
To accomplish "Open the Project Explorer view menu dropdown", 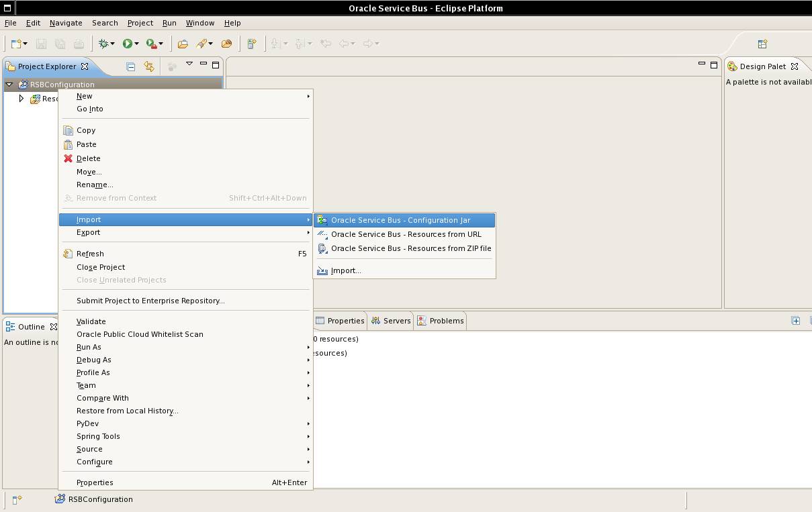I will coord(189,64).
